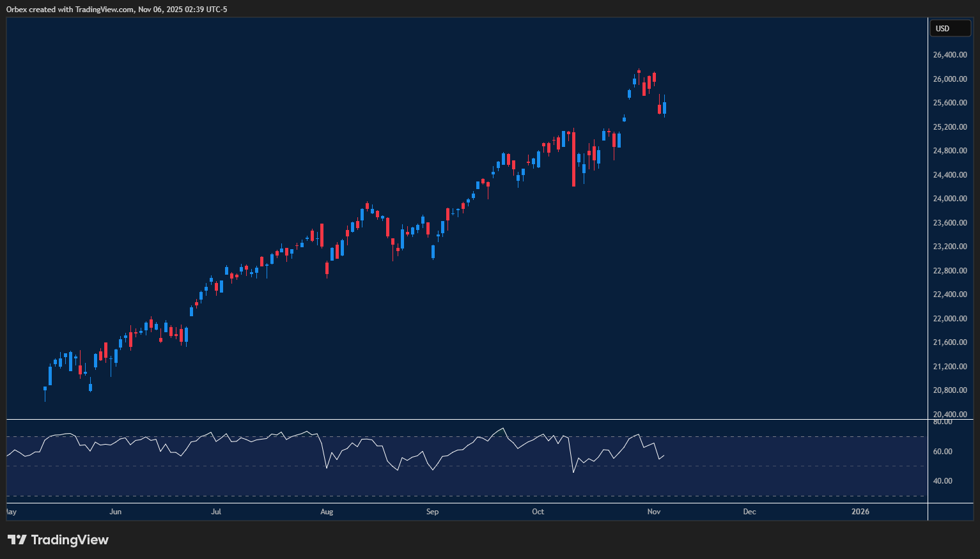The width and height of the screenshot is (980, 559).
Task: Click the long red candle in mid-October
Action: [x=573, y=160]
